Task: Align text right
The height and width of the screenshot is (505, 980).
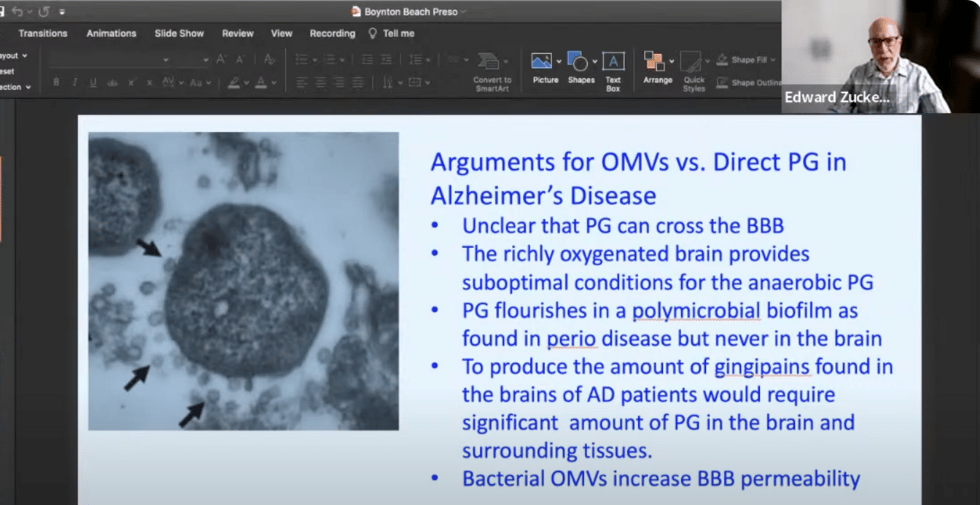Action: [338, 83]
